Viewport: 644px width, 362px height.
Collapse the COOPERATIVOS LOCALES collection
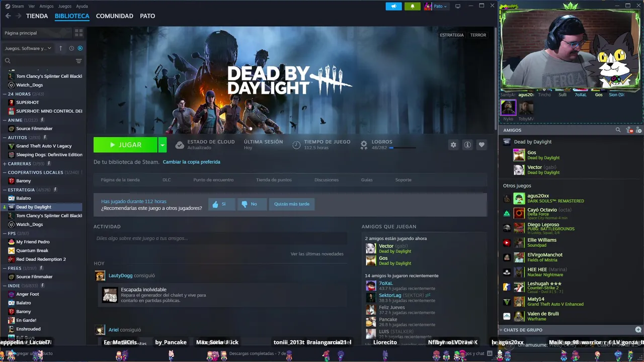(x=5, y=172)
